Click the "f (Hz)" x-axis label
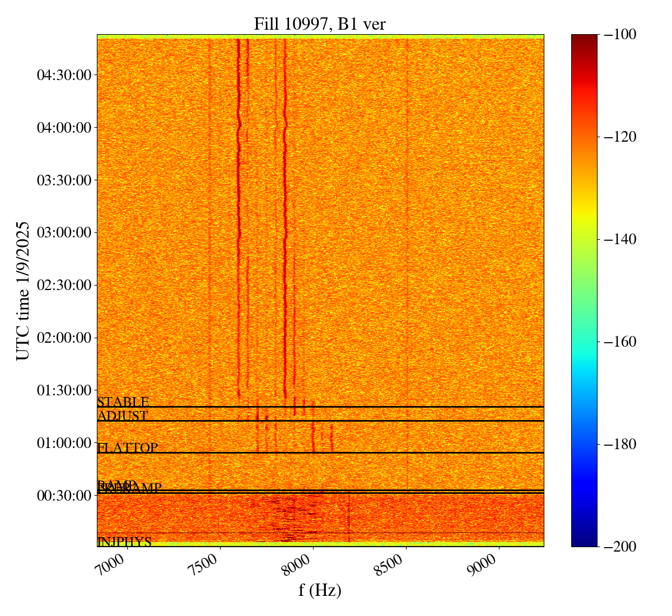The height and width of the screenshot is (616, 672). [320, 590]
